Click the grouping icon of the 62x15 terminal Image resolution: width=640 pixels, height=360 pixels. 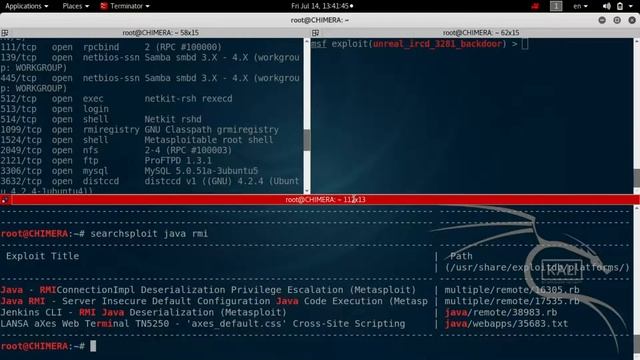tap(316, 33)
